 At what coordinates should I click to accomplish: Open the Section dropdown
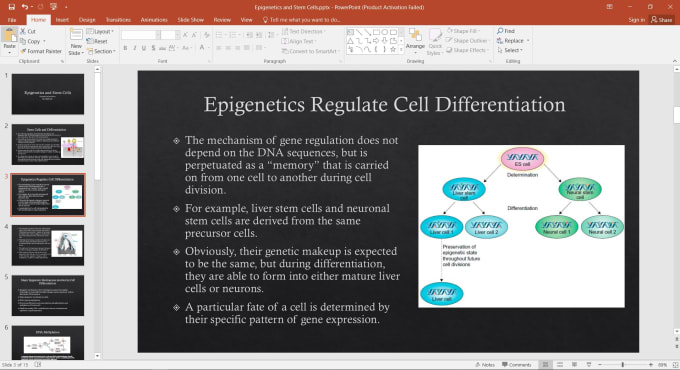[101, 51]
